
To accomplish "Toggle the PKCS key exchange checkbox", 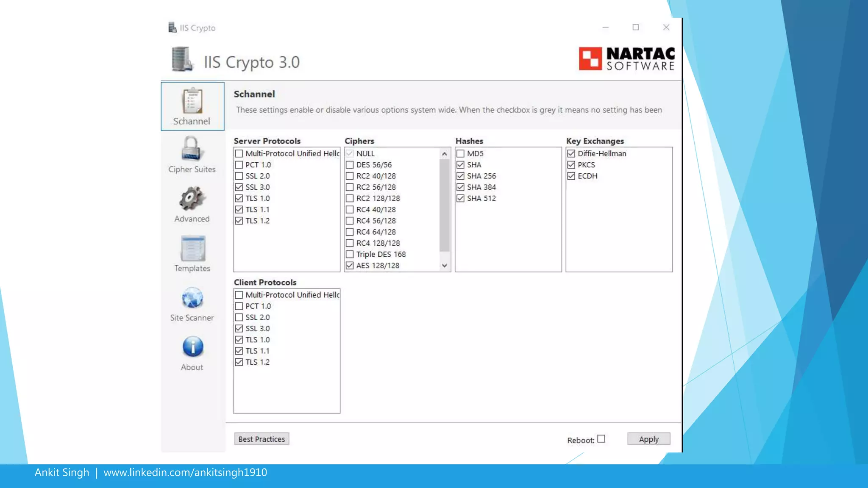I will (571, 165).
